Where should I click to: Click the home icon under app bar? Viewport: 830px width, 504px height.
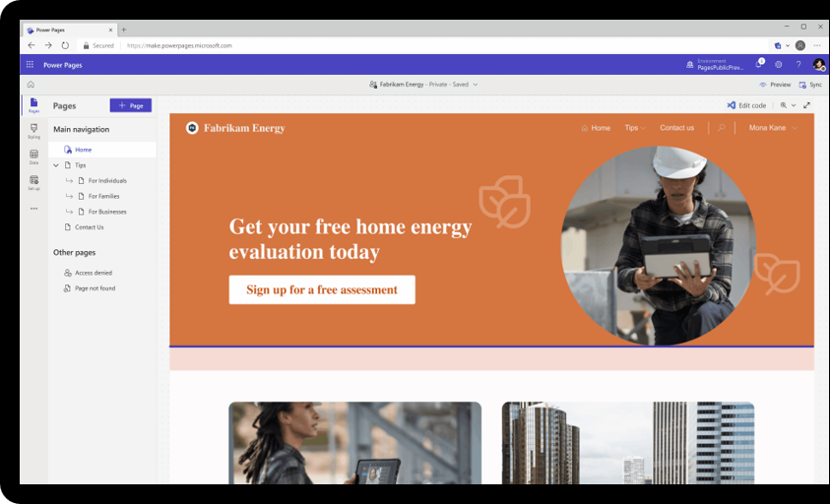point(31,85)
